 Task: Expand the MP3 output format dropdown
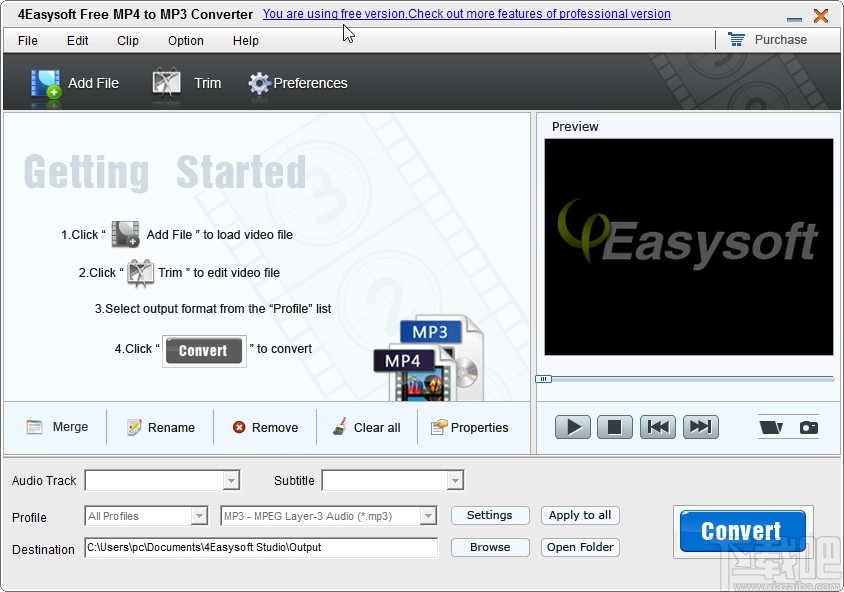429,516
